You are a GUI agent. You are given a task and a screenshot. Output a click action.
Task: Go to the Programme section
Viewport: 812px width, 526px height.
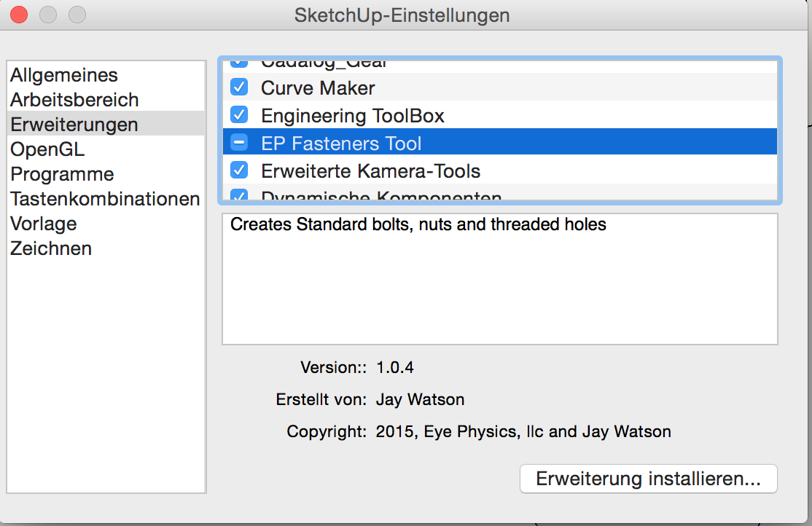point(62,174)
